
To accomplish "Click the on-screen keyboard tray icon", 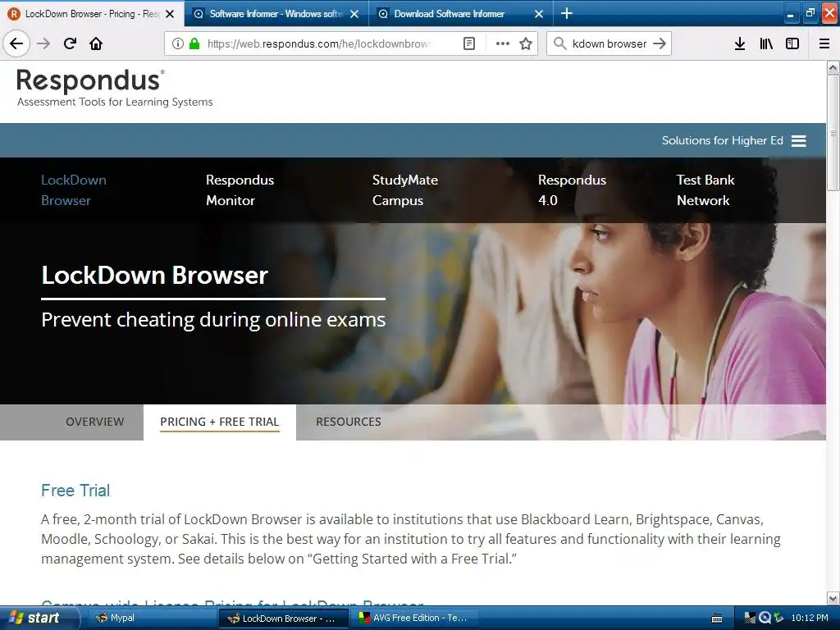I will 717,619.
